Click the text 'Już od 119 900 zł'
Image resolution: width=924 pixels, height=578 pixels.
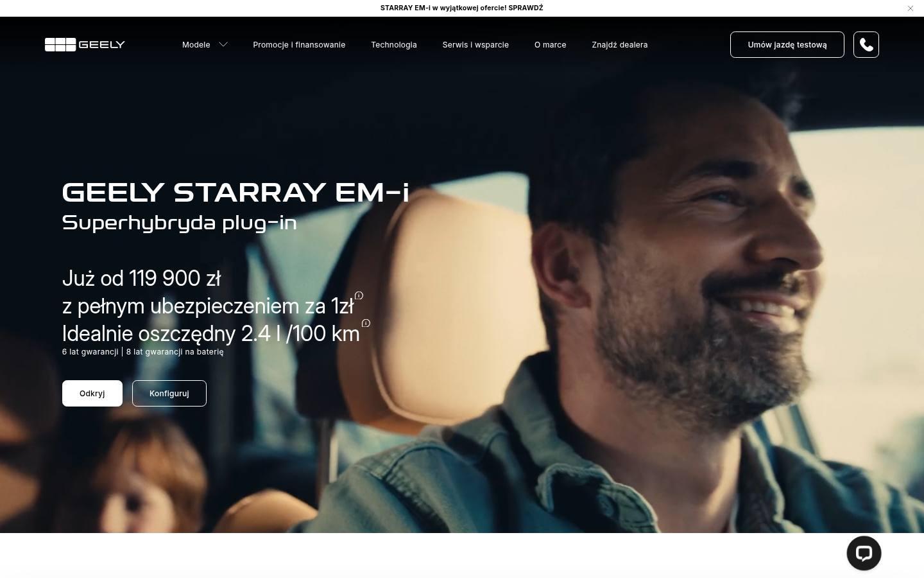tap(142, 278)
